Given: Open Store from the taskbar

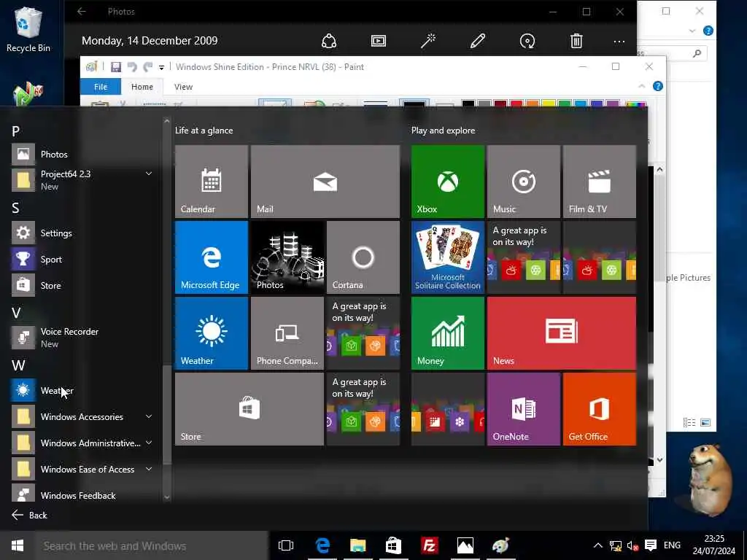Looking at the screenshot, I should tap(393, 545).
